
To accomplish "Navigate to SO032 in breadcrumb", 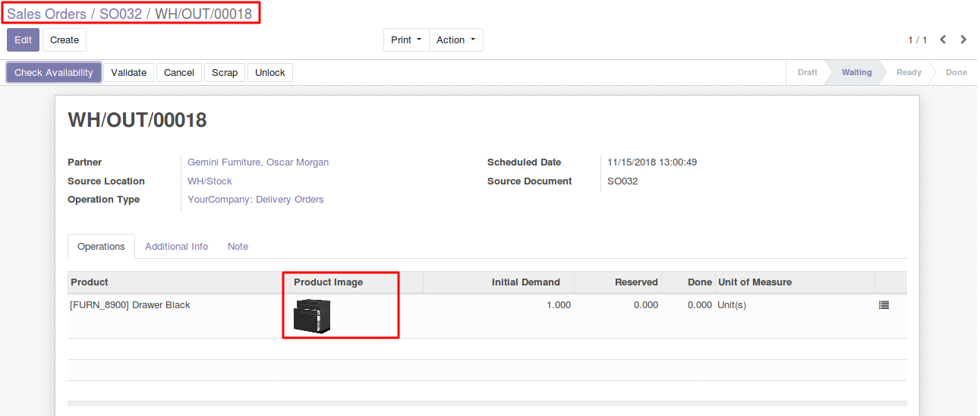I will (121, 14).
